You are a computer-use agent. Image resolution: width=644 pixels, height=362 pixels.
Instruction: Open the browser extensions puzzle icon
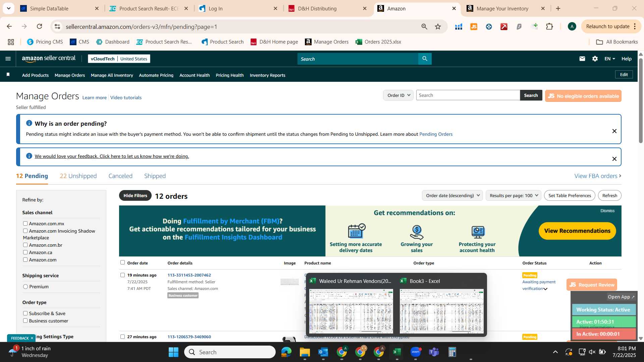coord(549,26)
